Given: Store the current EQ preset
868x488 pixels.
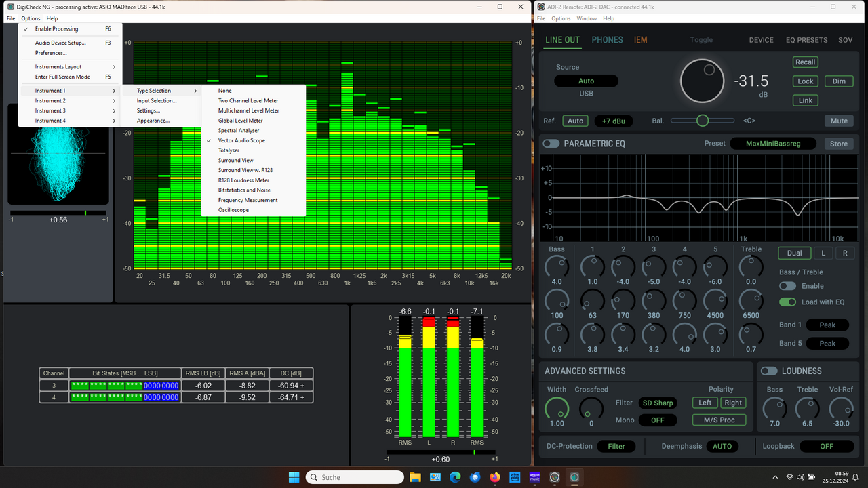Looking at the screenshot, I should pos(839,144).
